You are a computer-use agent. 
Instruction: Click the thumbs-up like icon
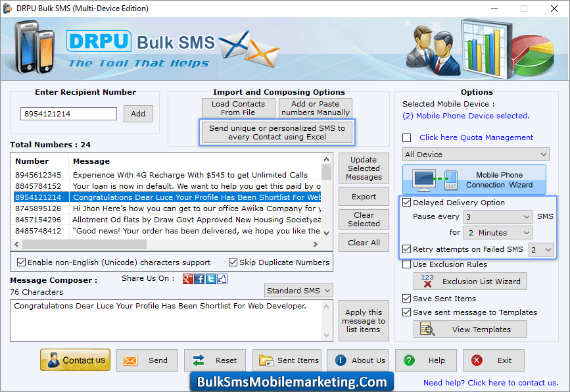[222, 279]
